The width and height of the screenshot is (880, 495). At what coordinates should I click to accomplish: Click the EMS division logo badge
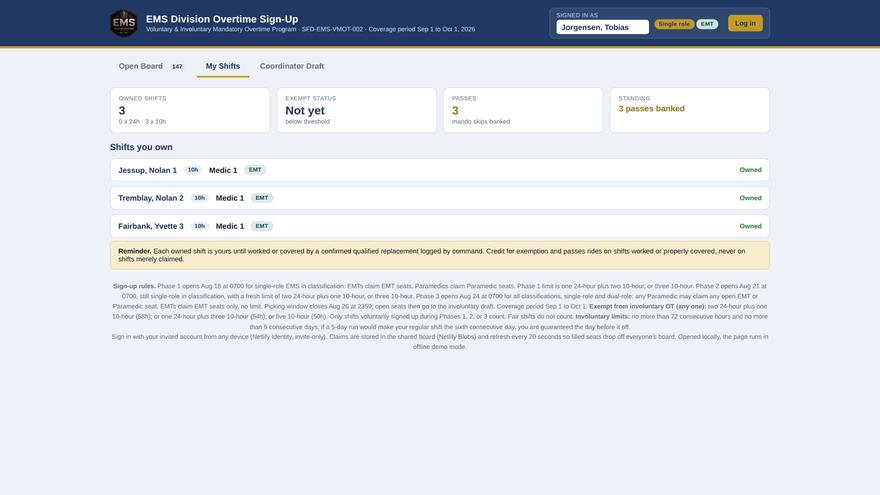click(x=123, y=23)
